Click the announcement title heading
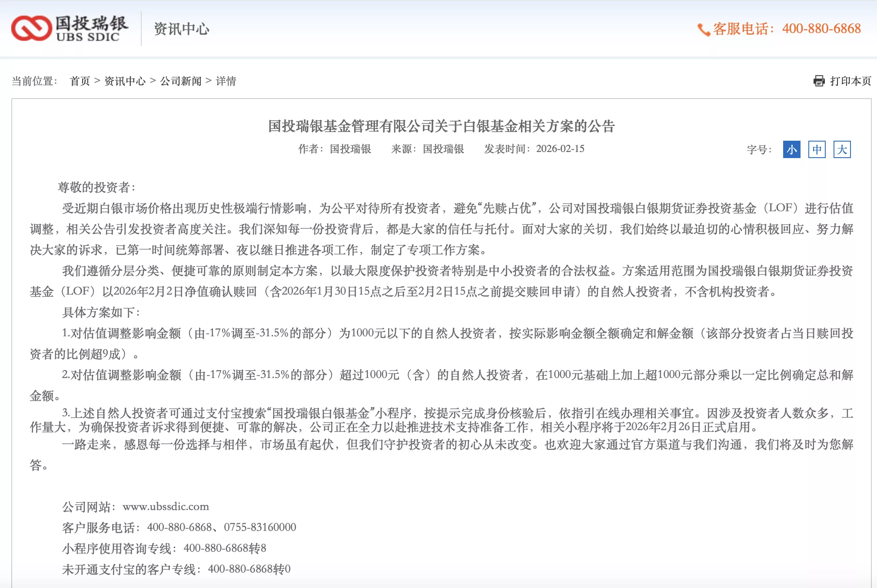Viewport: 877px width, 588px height. pyautogui.click(x=441, y=126)
